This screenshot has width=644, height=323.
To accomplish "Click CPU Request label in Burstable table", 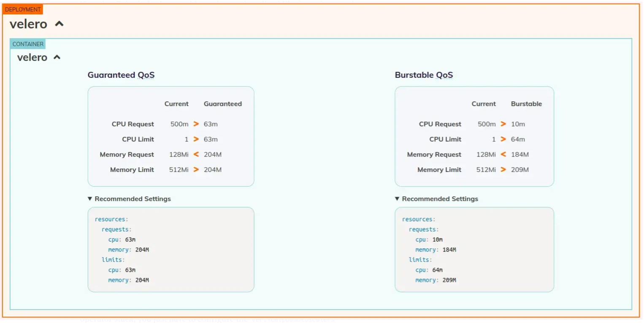I will 440,124.
